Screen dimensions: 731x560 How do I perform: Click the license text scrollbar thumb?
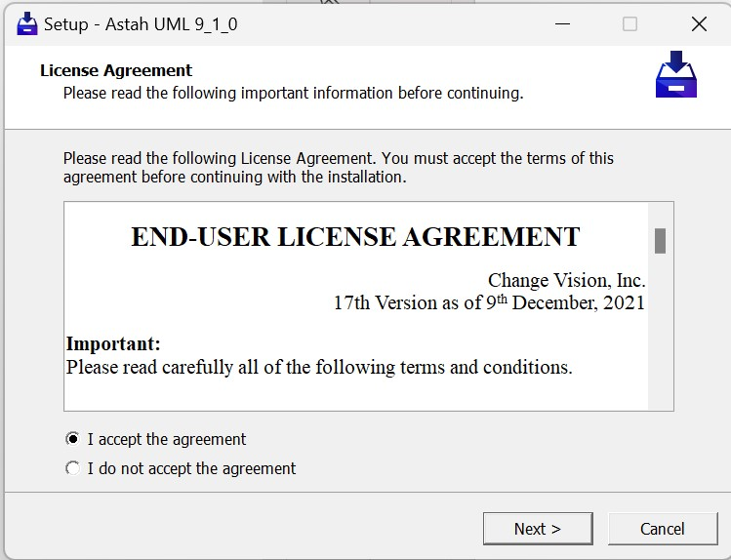point(660,240)
